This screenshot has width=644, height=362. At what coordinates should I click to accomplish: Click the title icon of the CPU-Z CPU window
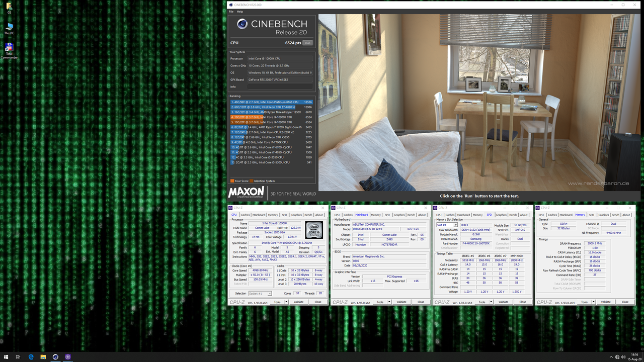pyautogui.click(x=231, y=208)
